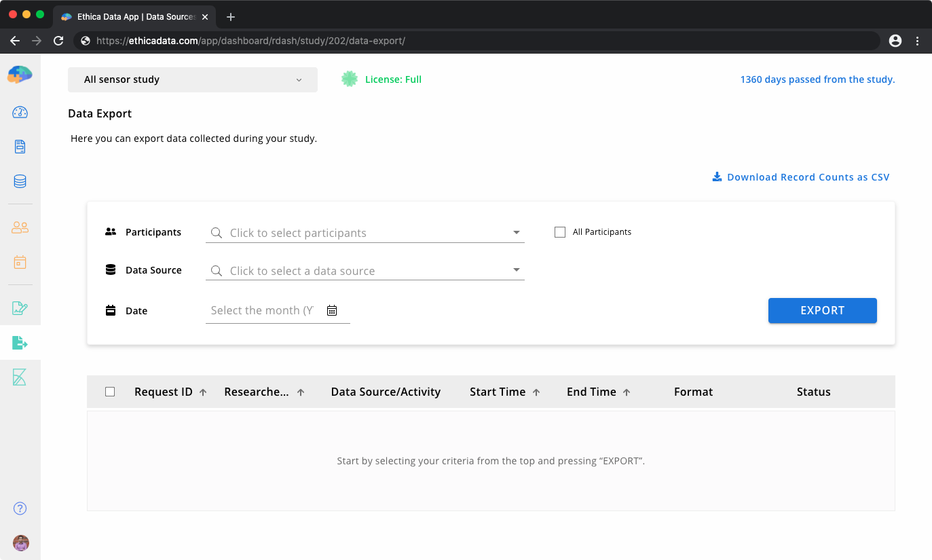Click the Data Export heading
Image resolution: width=932 pixels, height=560 pixels.
click(100, 113)
